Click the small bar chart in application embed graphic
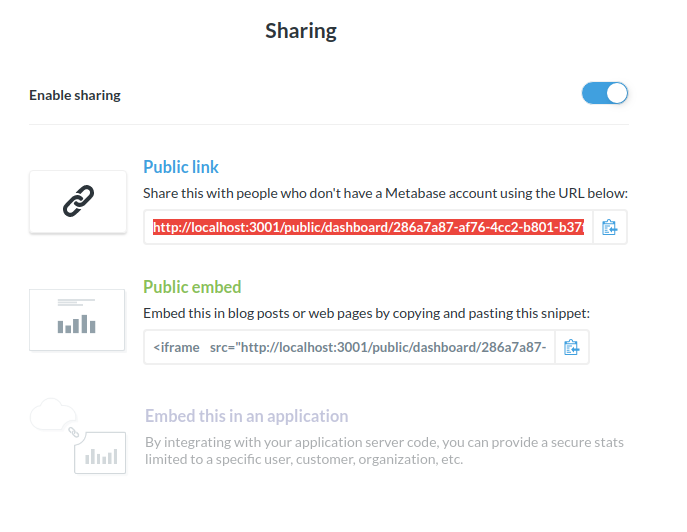The width and height of the screenshot is (687, 532). tap(101, 456)
